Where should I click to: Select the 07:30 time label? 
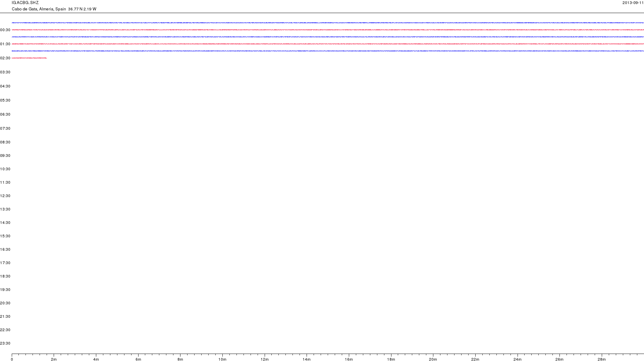tap(5, 129)
